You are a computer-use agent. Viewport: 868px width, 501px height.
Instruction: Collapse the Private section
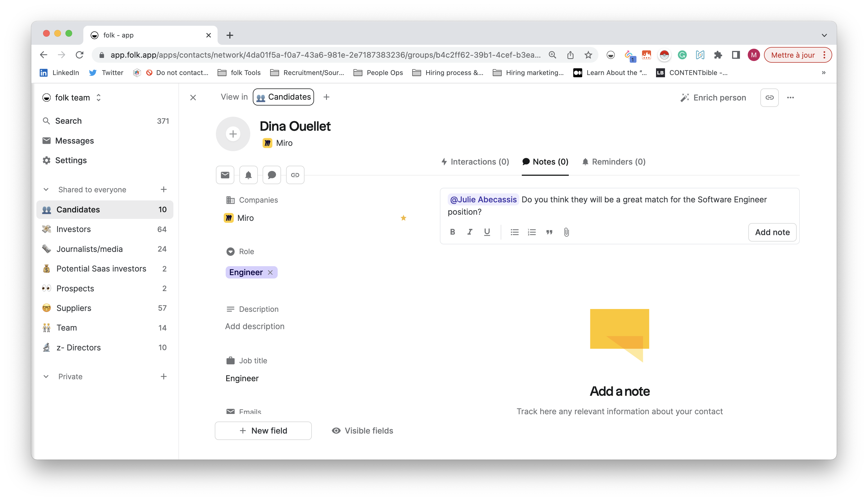tap(46, 376)
